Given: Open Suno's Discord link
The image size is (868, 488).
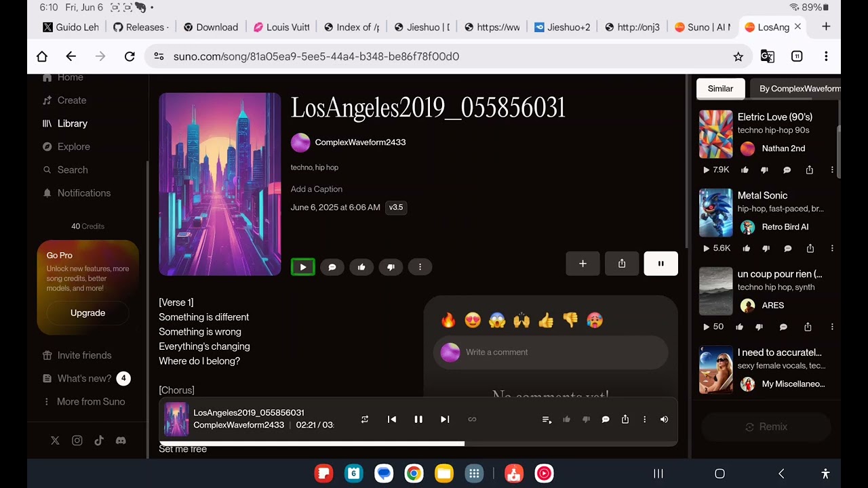Looking at the screenshot, I should point(121,441).
